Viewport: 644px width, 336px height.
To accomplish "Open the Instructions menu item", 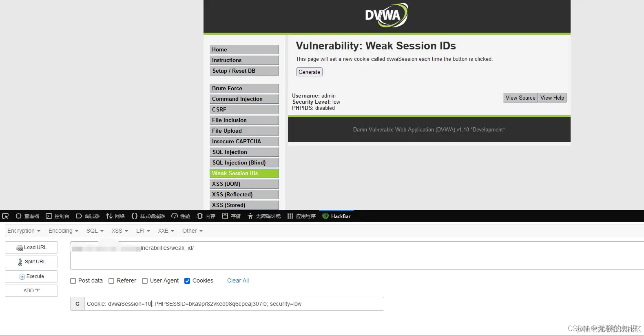I will [244, 60].
